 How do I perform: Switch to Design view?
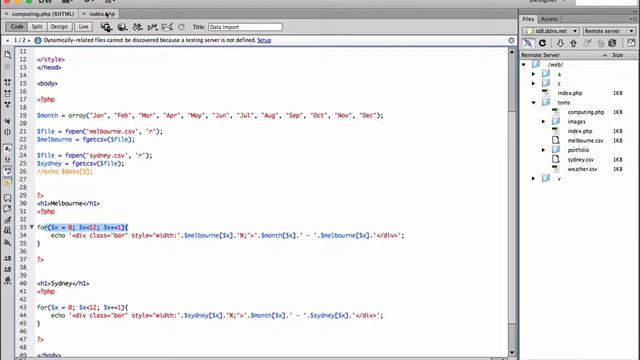click(59, 27)
